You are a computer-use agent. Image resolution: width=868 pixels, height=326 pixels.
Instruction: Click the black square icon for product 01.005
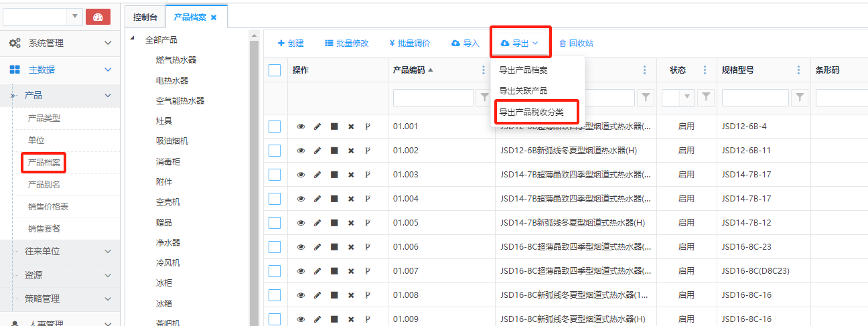[x=334, y=223]
